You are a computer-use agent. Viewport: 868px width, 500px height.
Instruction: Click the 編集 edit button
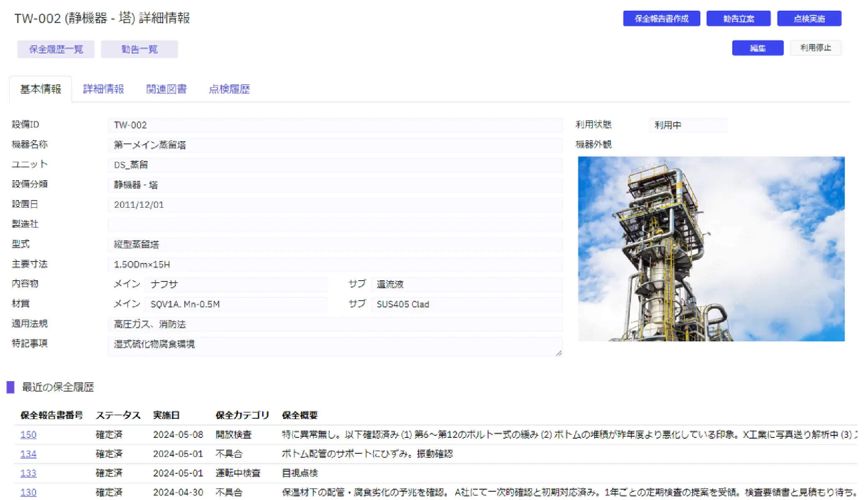pyautogui.click(x=757, y=48)
